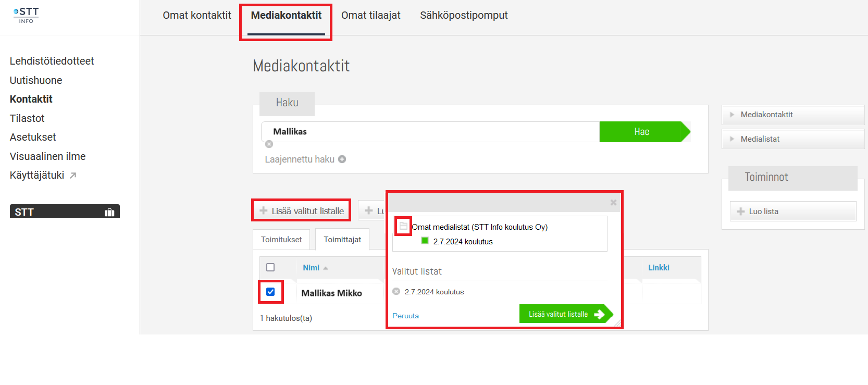
Task: Open the Omat tilaajat tab
Action: point(371,16)
